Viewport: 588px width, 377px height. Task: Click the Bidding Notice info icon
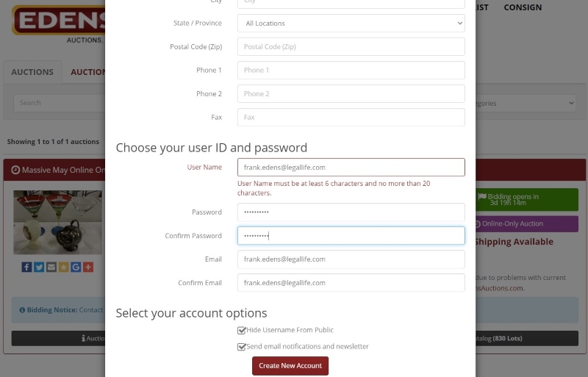[x=22, y=310]
